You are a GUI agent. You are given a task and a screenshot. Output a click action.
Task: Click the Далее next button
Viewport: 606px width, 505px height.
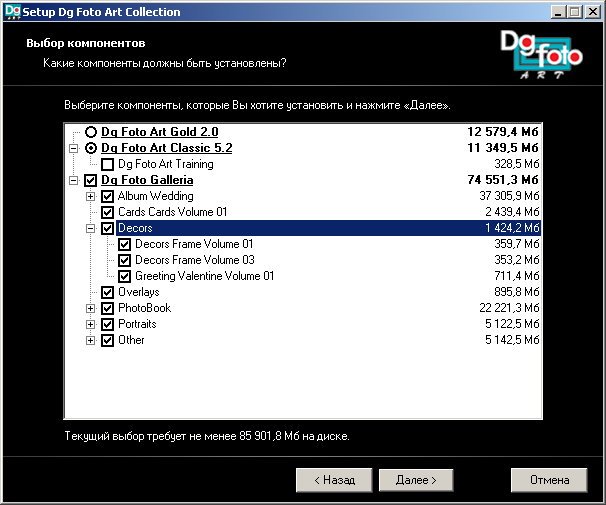tap(416, 480)
